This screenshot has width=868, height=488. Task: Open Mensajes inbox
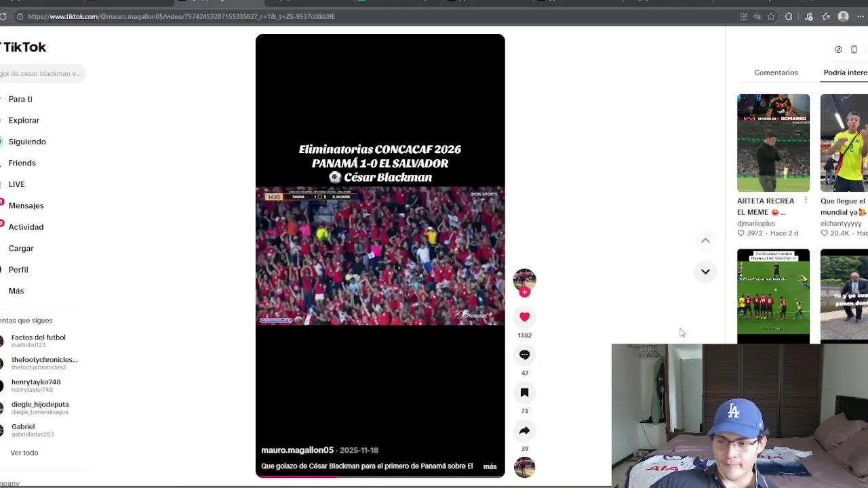pos(26,205)
